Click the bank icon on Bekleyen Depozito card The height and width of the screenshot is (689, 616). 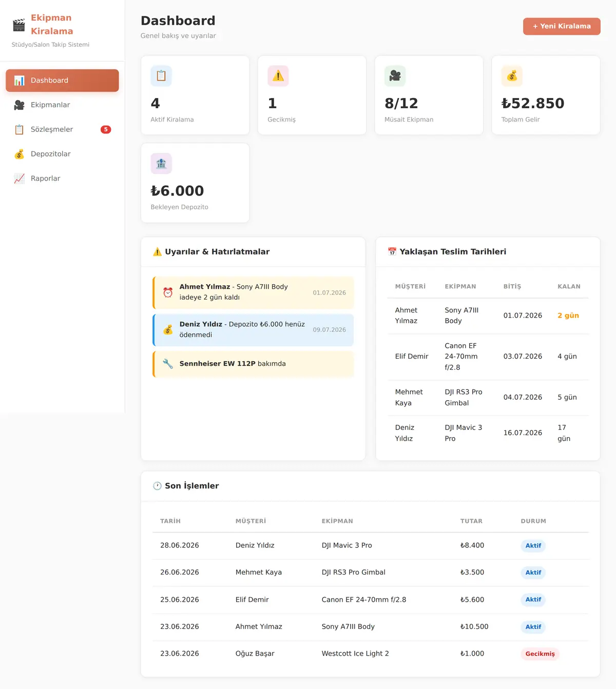click(161, 164)
